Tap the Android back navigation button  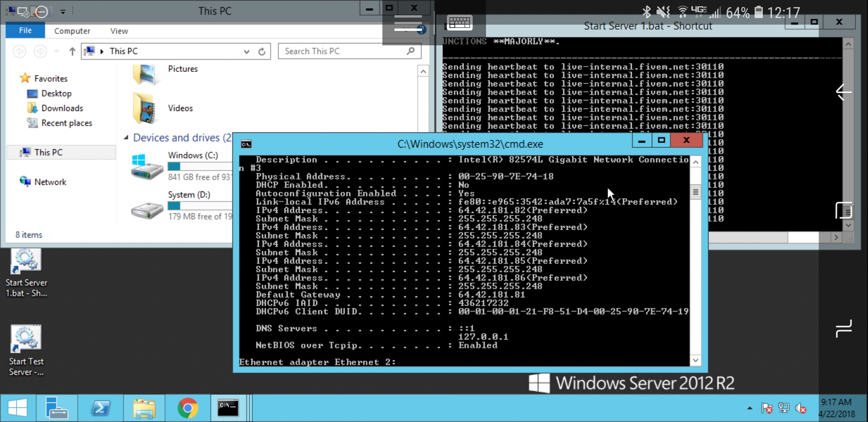click(x=843, y=93)
